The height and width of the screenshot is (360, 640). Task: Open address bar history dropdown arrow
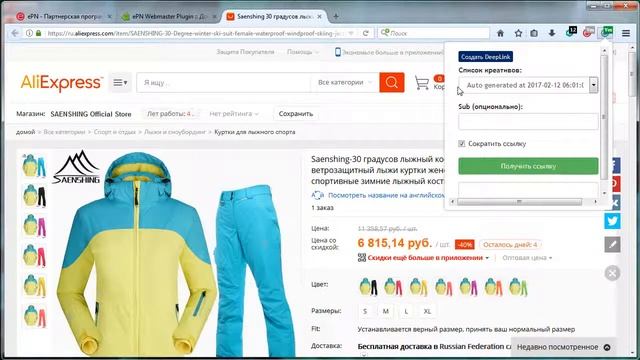coord(351,33)
